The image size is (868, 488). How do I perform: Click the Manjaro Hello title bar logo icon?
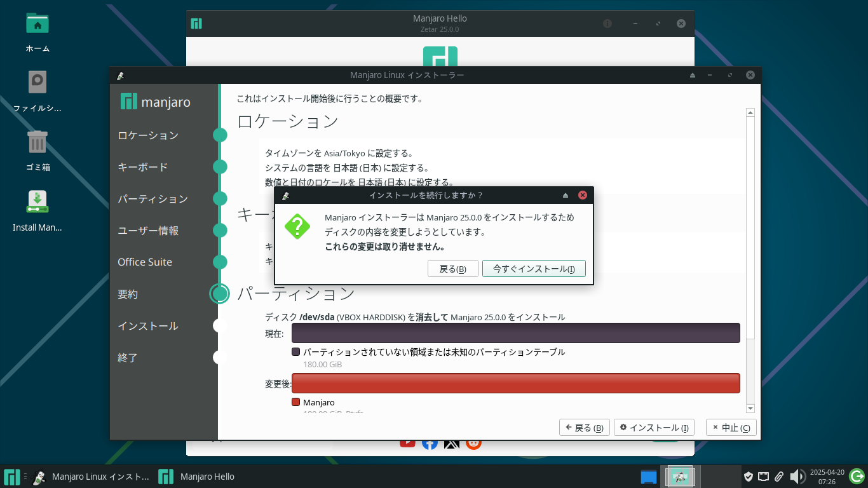click(196, 24)
